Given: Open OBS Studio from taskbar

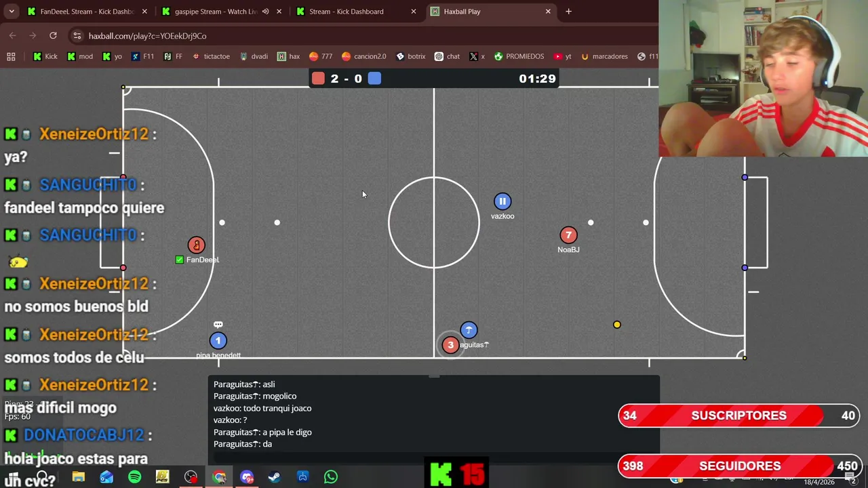Looking at the screenshot, I should (191, 477).
